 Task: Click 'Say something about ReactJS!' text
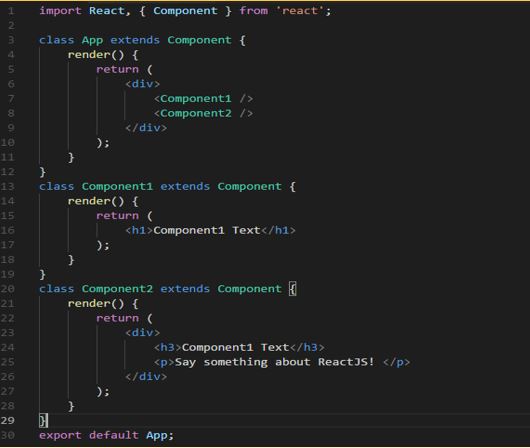[275, 362]
